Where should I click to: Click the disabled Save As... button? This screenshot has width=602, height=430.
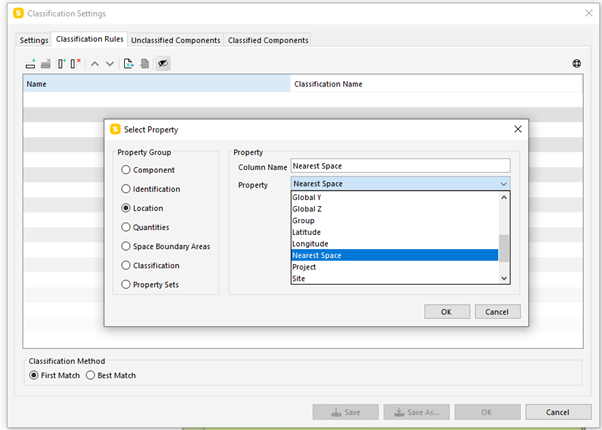(x=417, y=412)
